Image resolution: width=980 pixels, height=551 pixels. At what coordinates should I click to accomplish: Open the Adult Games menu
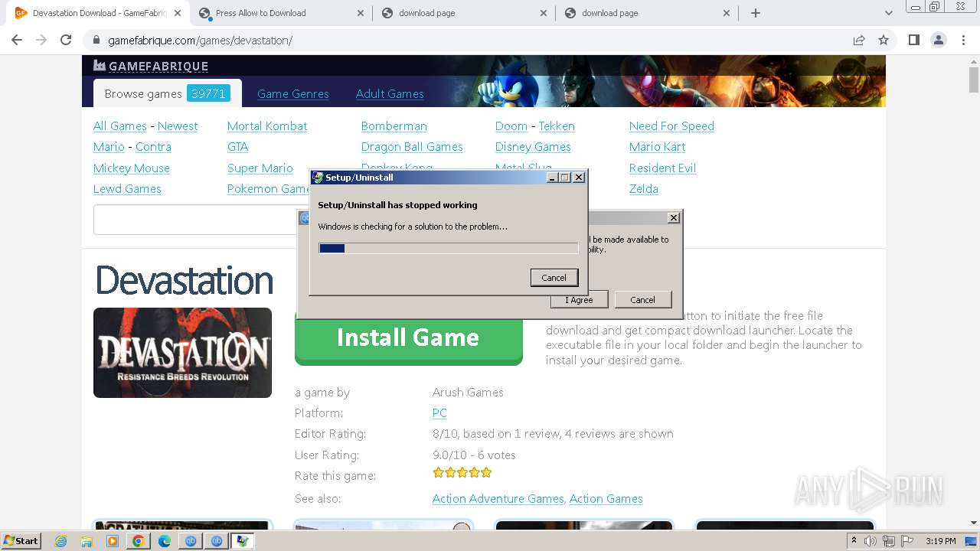point(390,94)
